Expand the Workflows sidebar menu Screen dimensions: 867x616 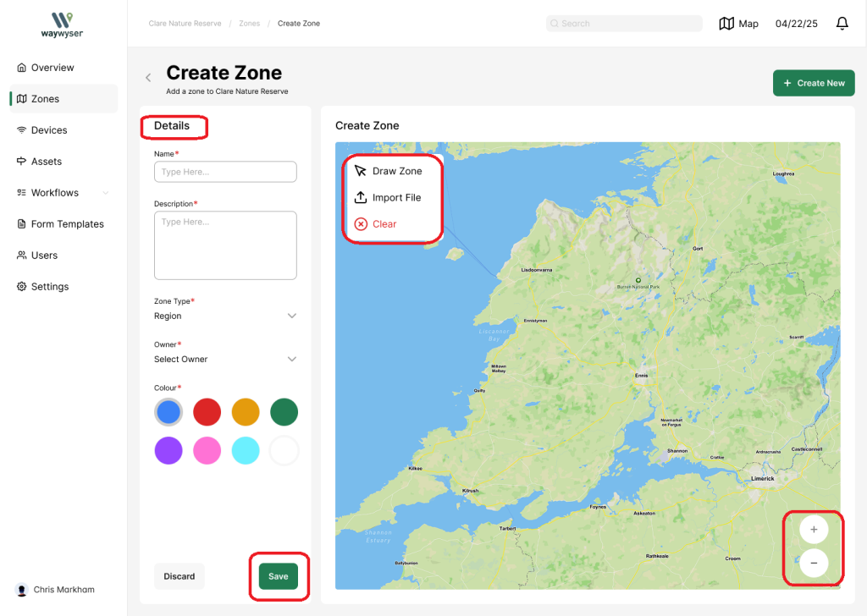click(105, 193)
